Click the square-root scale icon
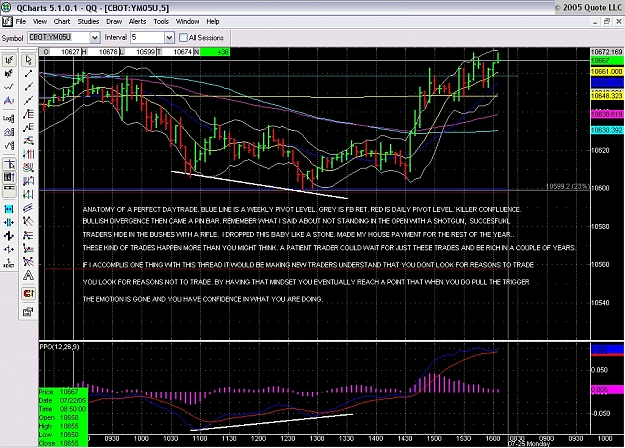This screenshot has width=625, height=448. (x=9, y=145)
